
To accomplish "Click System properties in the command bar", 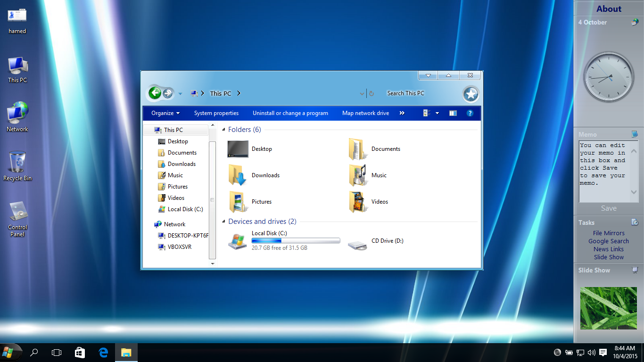I will [216, 113].
